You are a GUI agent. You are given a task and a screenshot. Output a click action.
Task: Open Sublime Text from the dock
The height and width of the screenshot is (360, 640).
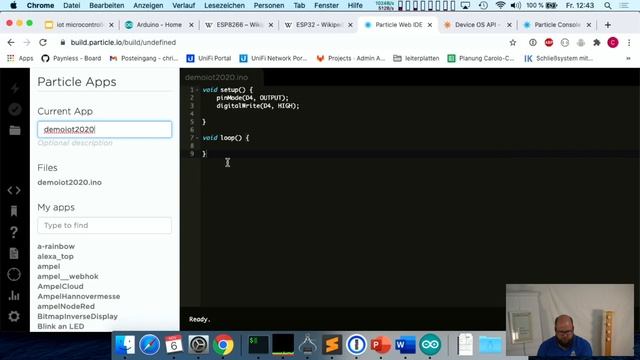(332, 345)
